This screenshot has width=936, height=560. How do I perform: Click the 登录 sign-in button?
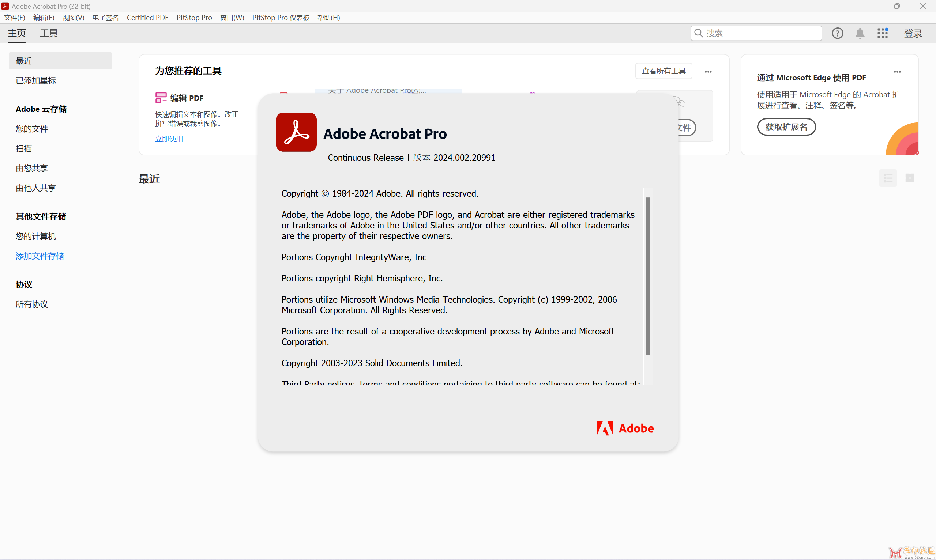[x=913, y=33]
